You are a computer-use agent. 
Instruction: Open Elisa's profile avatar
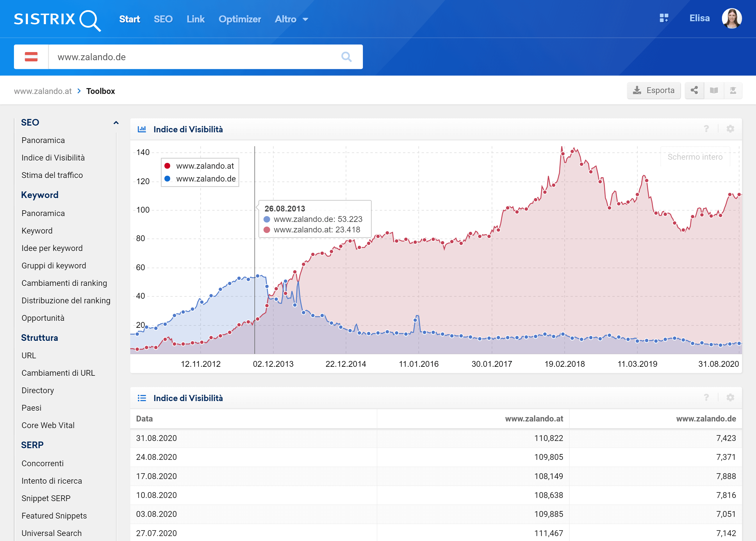coord(732,18)
